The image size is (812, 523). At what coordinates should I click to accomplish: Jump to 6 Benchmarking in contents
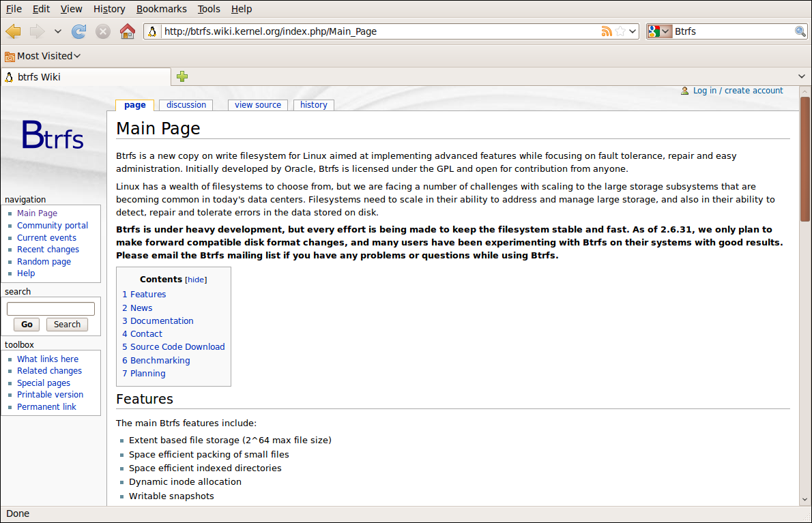[x=156, y=361]
